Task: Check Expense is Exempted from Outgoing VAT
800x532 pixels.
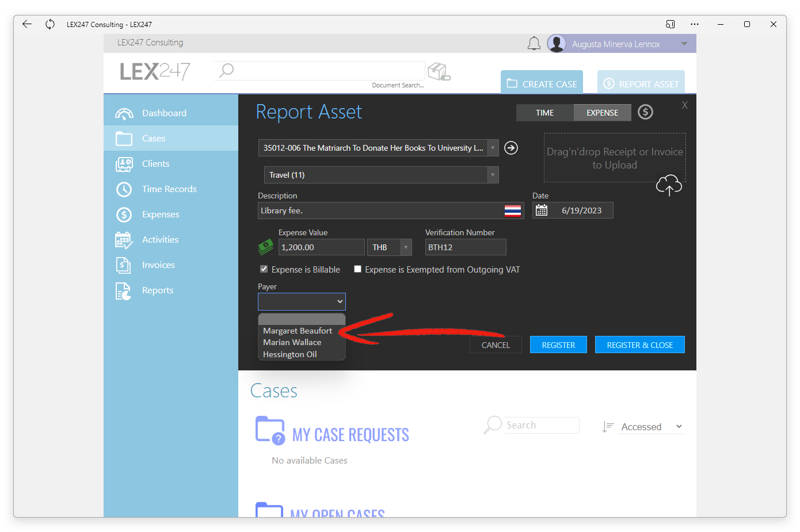Action: [357, 269]
